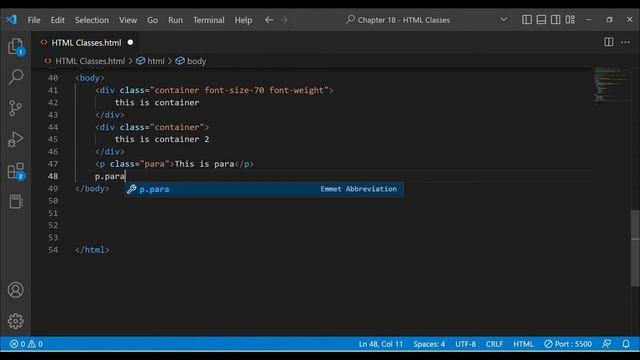Click the command center search box
The image size is (640, 360).
[x=403, y=20]
